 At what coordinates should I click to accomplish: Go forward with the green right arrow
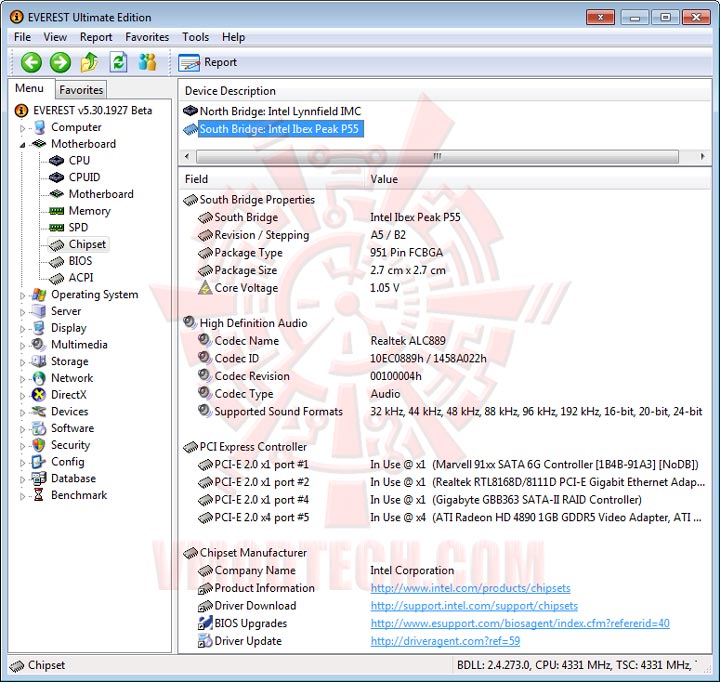click(60, 62)
